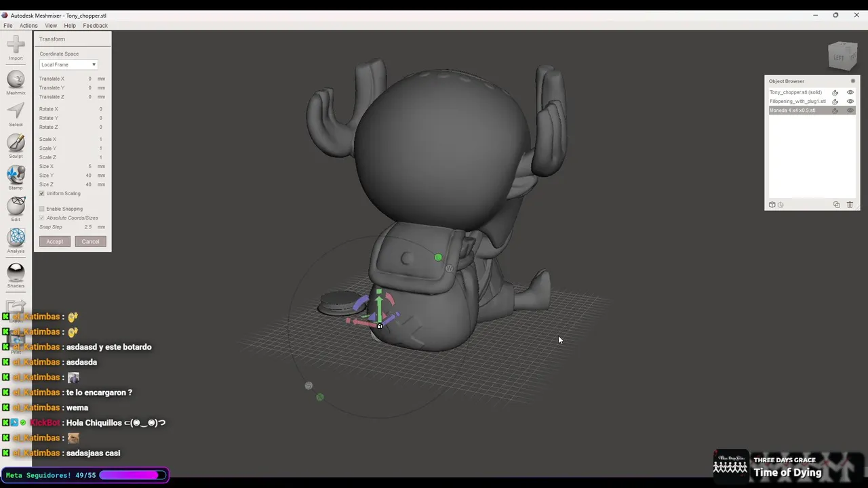This screenshot has width=868, height=488.
Task: Click the 'Time of Dying' song title
Action: click(x=787, y=473)
